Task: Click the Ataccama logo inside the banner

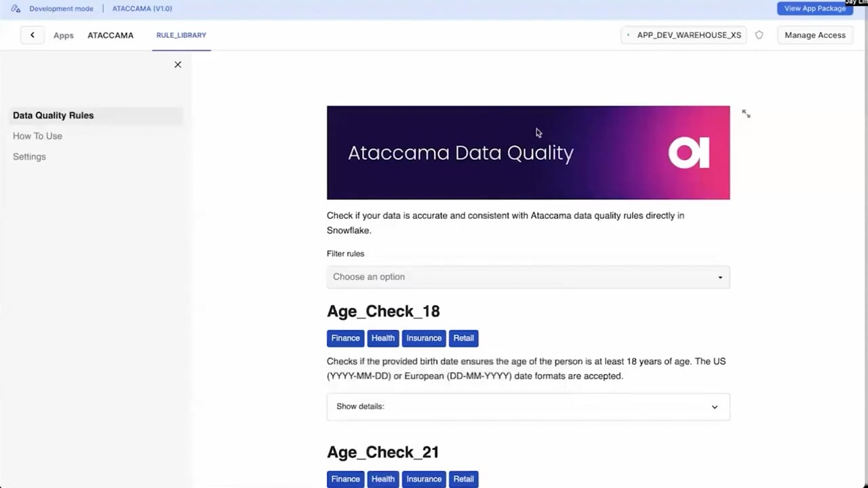Action: tap(688, 152)
